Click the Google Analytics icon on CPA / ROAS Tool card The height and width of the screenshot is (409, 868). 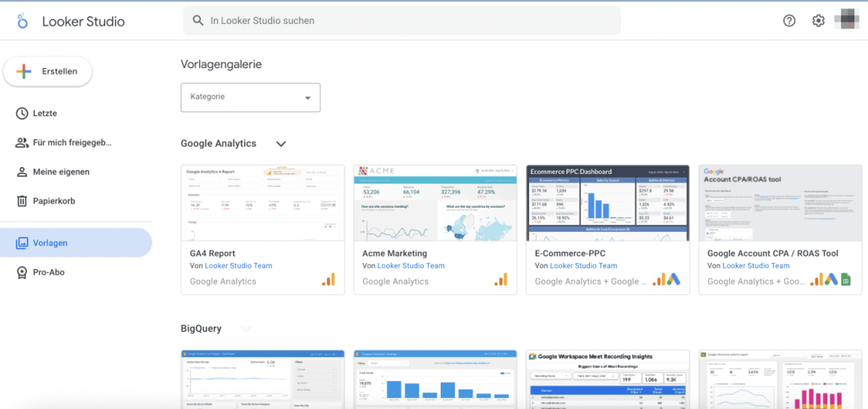(x=817, y=279)
